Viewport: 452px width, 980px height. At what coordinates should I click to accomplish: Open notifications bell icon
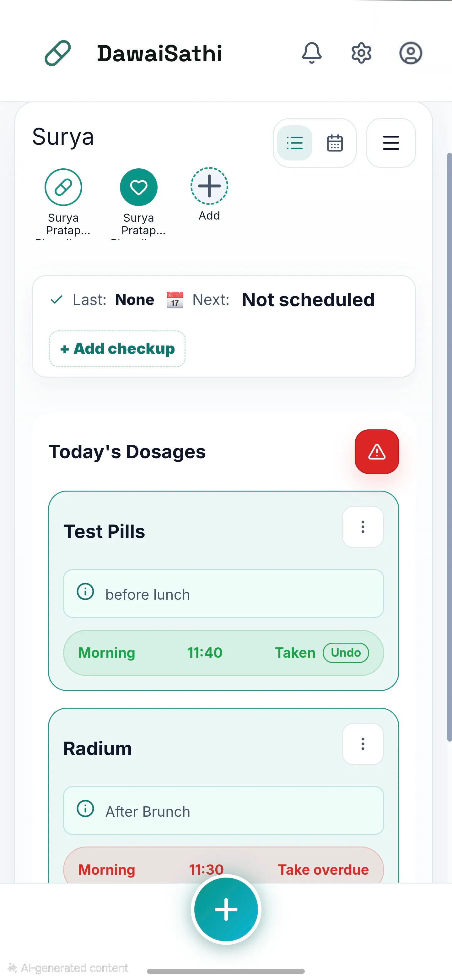click(312, 53)
